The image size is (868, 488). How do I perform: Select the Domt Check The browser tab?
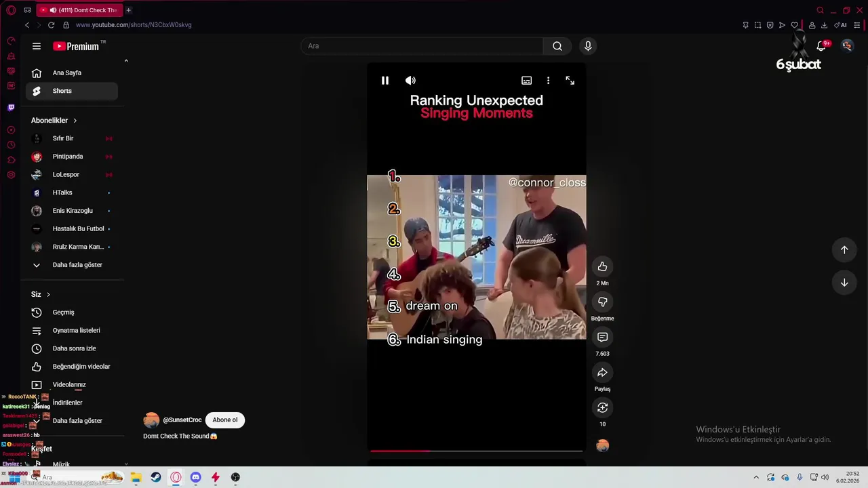click(79, 10)
